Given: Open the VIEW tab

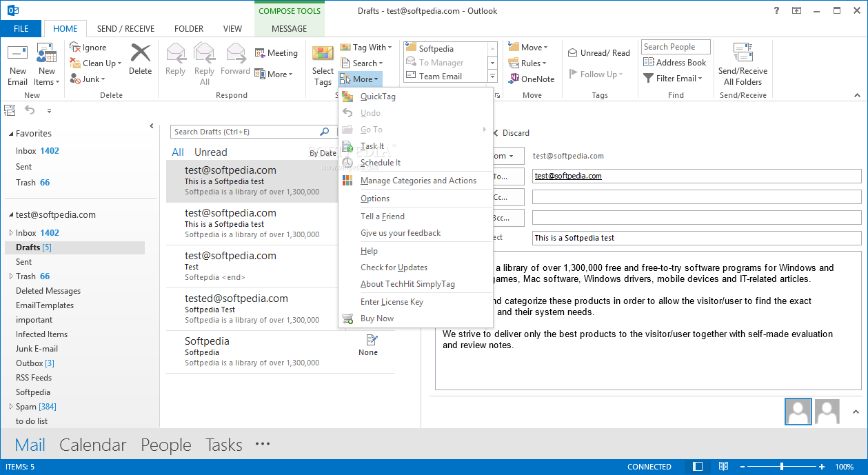Looking at the screenshot, I should (x=233, y=29).
